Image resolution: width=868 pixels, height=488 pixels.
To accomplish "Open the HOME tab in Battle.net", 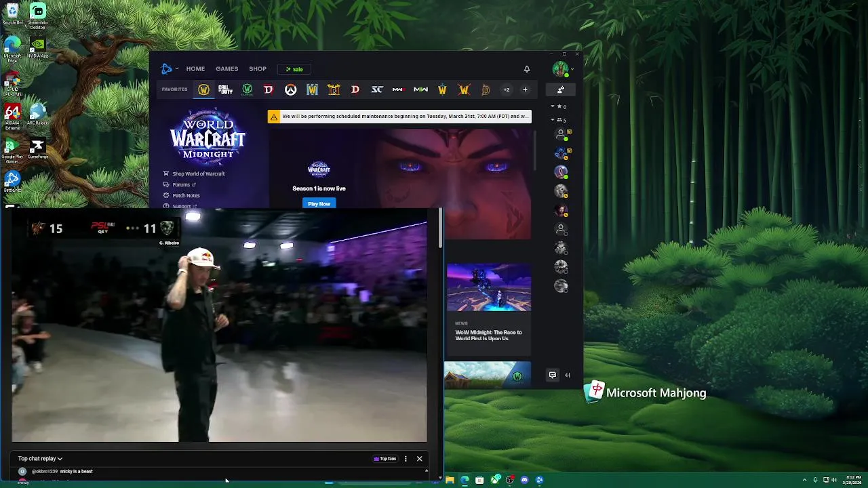I will coord(195,68).
